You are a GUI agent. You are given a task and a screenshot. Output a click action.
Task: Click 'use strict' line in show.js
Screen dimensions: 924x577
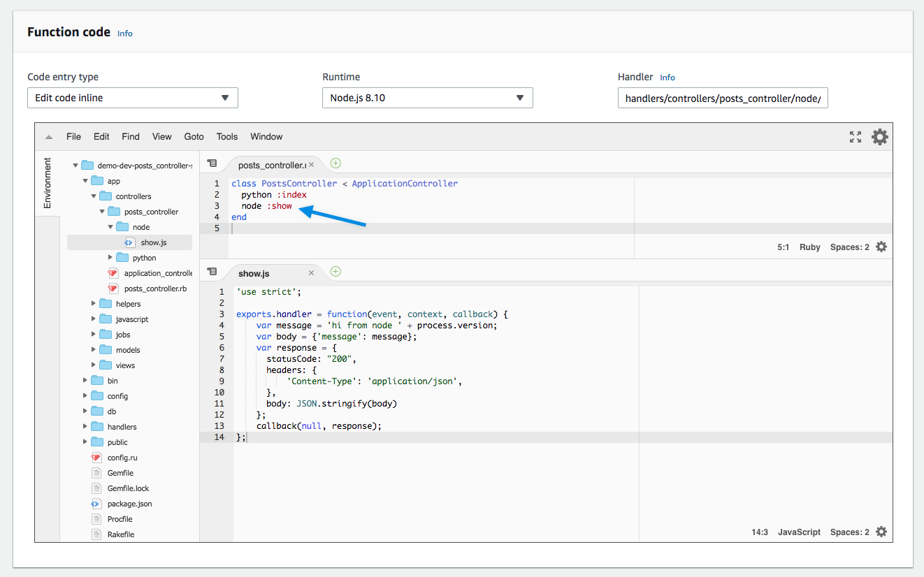(269, 291)
